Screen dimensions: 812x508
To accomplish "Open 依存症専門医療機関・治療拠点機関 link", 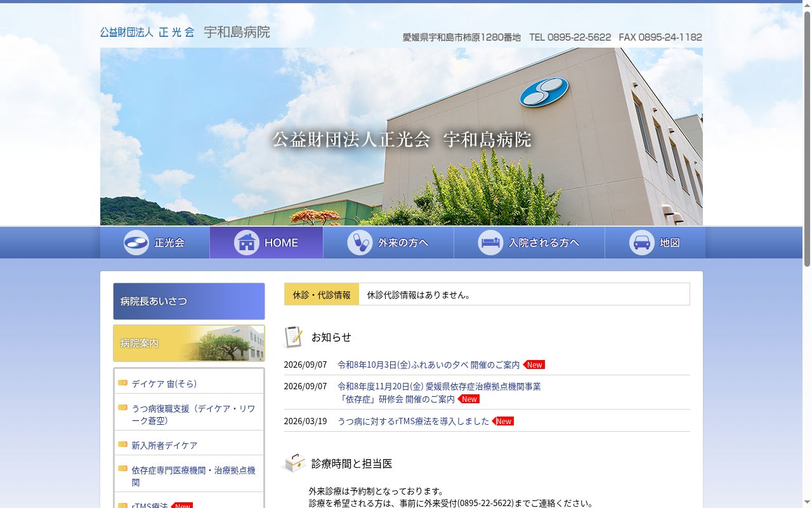I will (193, 476).
